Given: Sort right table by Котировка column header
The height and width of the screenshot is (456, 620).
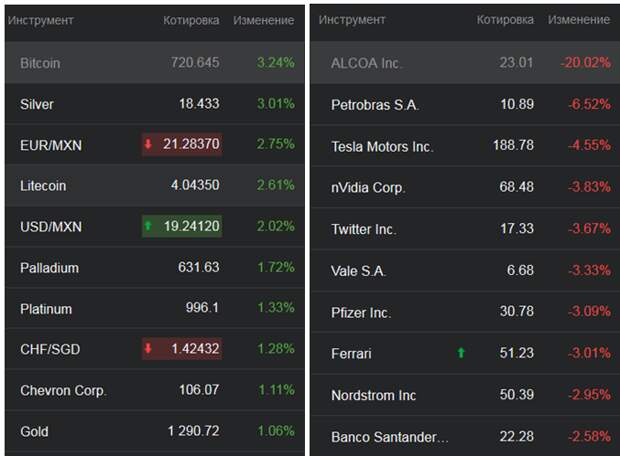Looking at the screenshot, I should [505, 20].
